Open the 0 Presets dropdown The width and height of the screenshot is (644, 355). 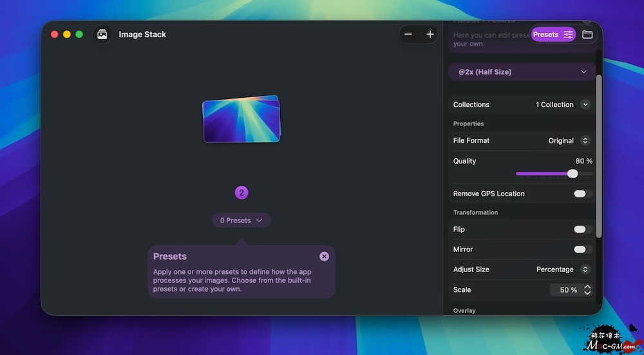point(241,221)
